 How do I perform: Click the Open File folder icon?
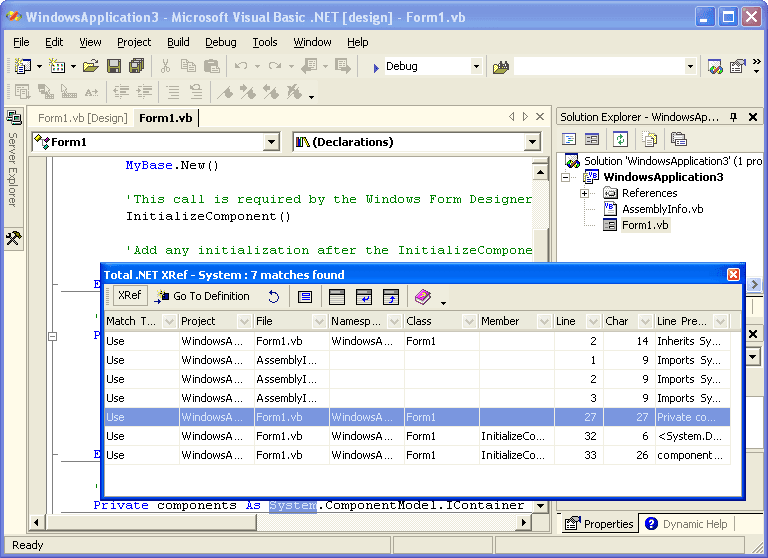point(91,66)
